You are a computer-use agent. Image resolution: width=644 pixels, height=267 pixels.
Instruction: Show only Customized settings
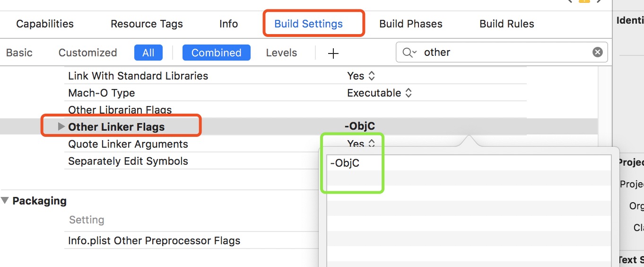point(87,53)
